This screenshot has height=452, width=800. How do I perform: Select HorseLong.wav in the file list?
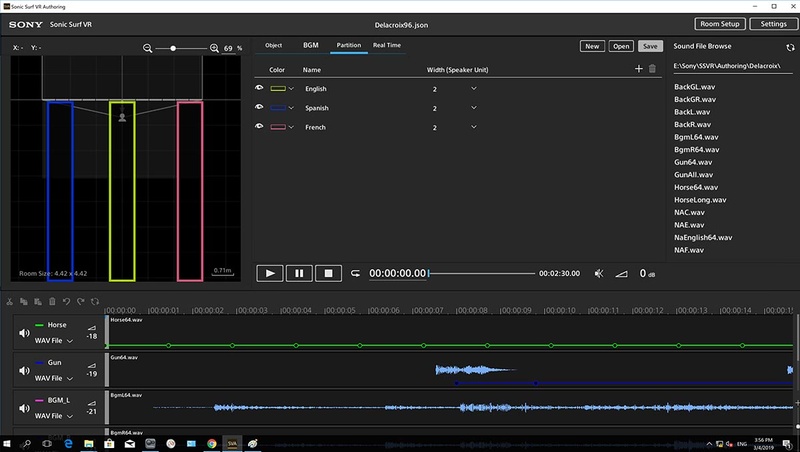[x=698, y=199]
